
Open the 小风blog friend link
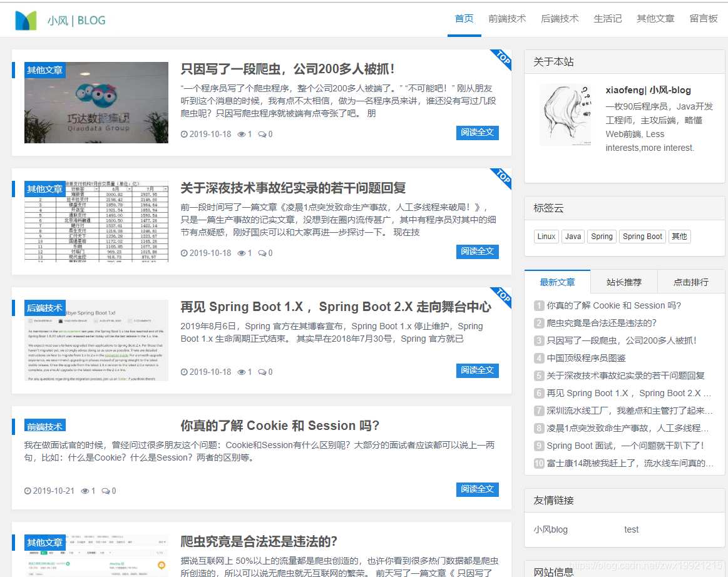(x=550, y=529)
